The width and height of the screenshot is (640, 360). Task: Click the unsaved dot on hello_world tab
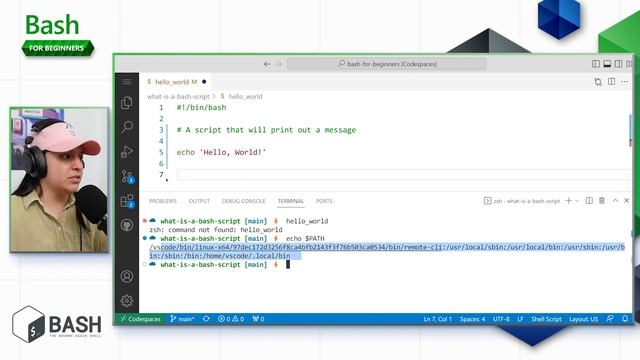click(204, 82)
